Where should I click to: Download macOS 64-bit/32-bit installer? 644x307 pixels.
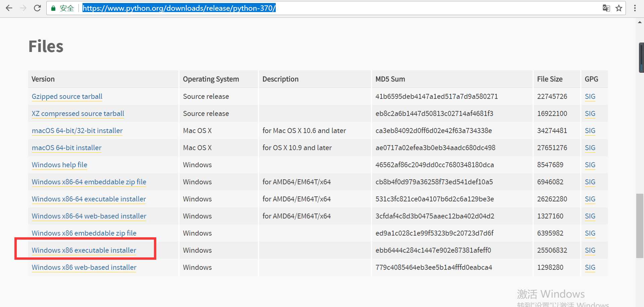pyautogui.click(x=77, y=131)
